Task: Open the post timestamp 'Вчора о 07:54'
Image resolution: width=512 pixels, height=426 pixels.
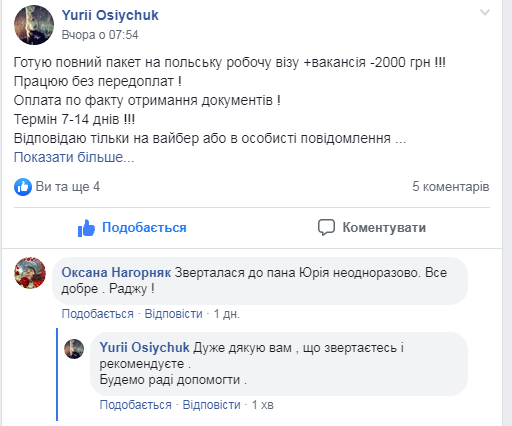Action: 100,35
